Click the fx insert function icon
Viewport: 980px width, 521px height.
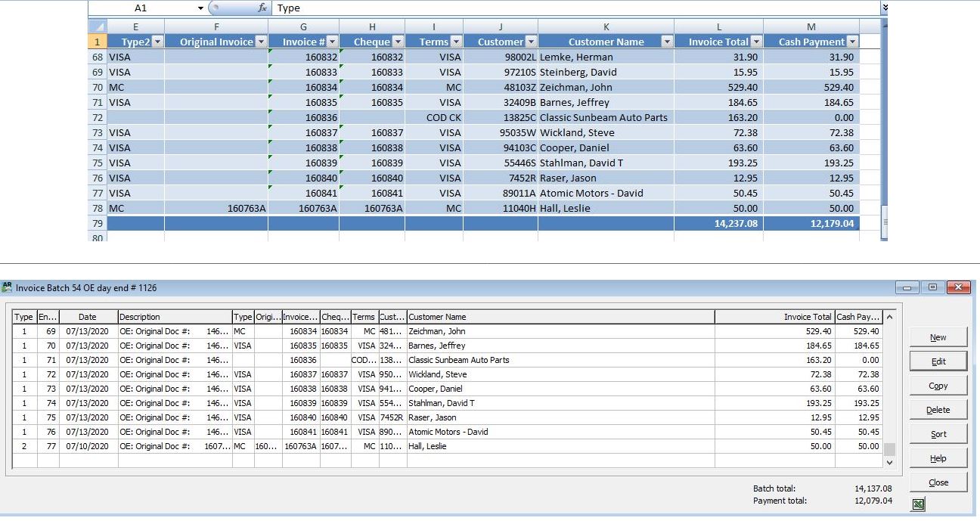pos(262,8)
